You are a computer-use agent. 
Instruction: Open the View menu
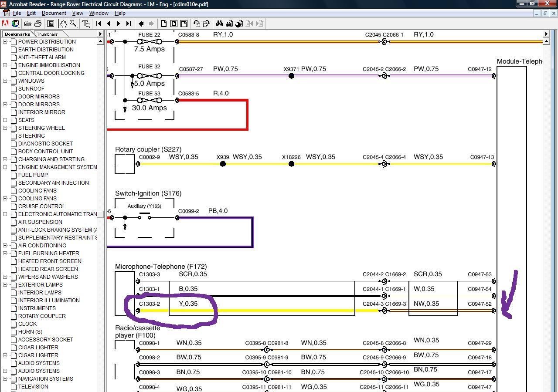pyautogui.click(x=78, y=13)
